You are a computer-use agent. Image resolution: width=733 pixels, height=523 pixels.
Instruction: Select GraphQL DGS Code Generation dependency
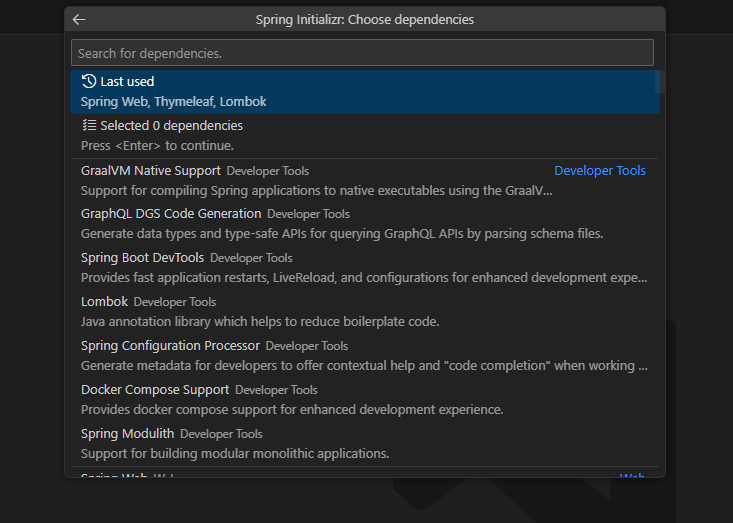coord(365,223)
